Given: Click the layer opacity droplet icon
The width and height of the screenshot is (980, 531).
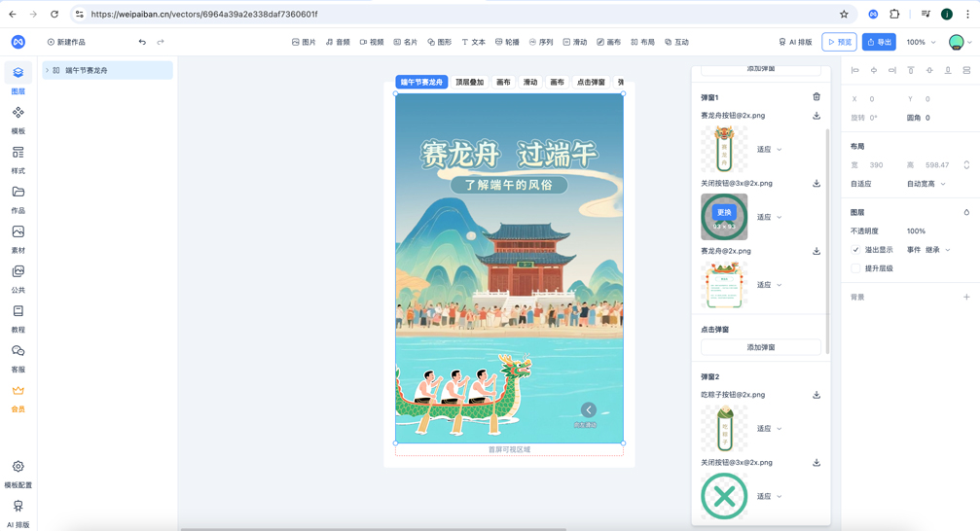Looking at the screenshot, I should point(966,212).
